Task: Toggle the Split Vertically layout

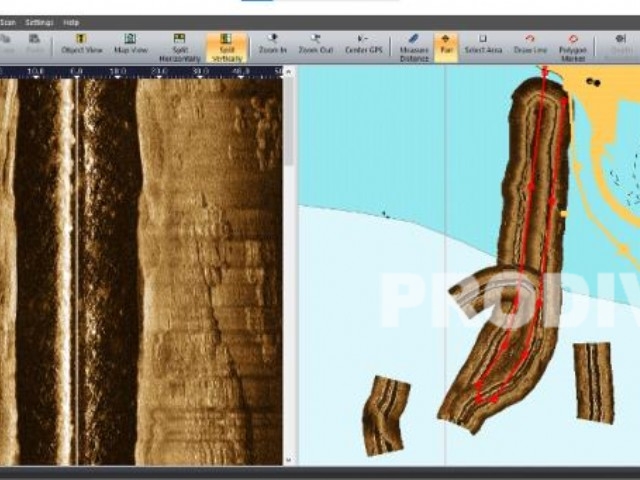Action: 226,47
